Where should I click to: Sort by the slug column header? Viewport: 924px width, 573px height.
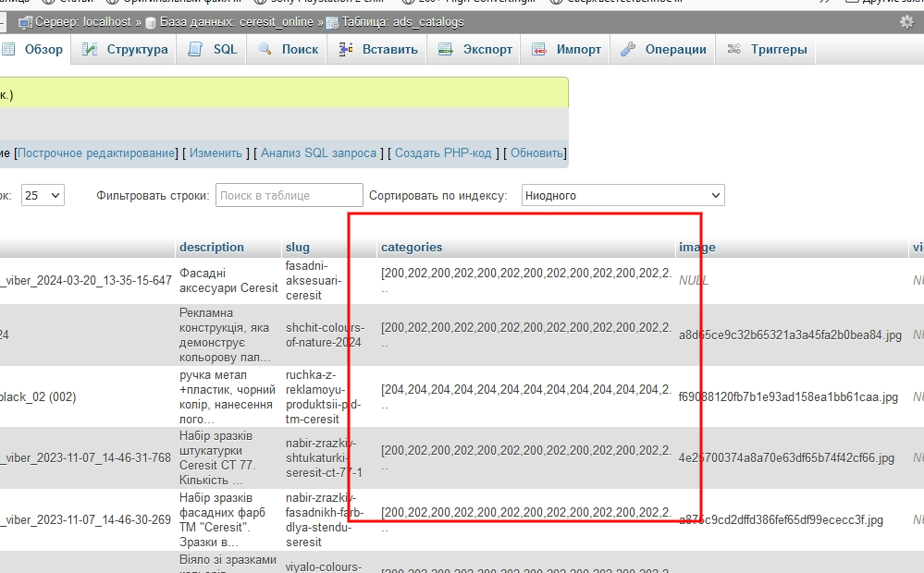tap(298, 247)
